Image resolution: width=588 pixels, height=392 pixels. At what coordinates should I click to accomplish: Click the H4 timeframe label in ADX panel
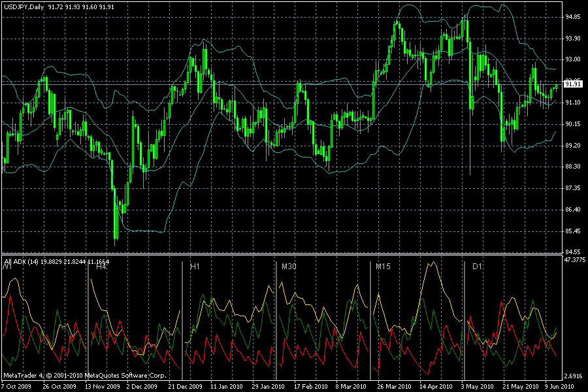101,267
